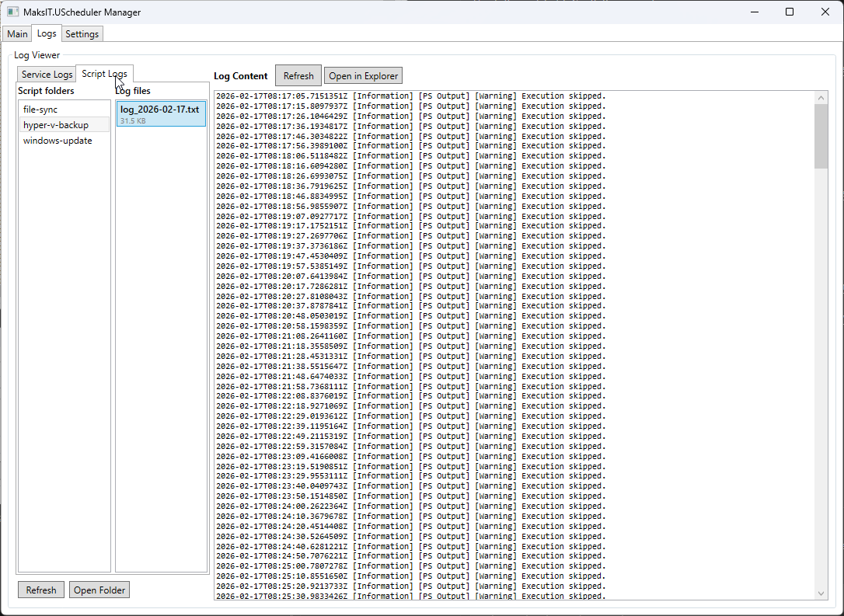The width and height of the screenshot is (844, 616).
Task: Click the log content scrollbar thumb
Action: tap(821, 136)
